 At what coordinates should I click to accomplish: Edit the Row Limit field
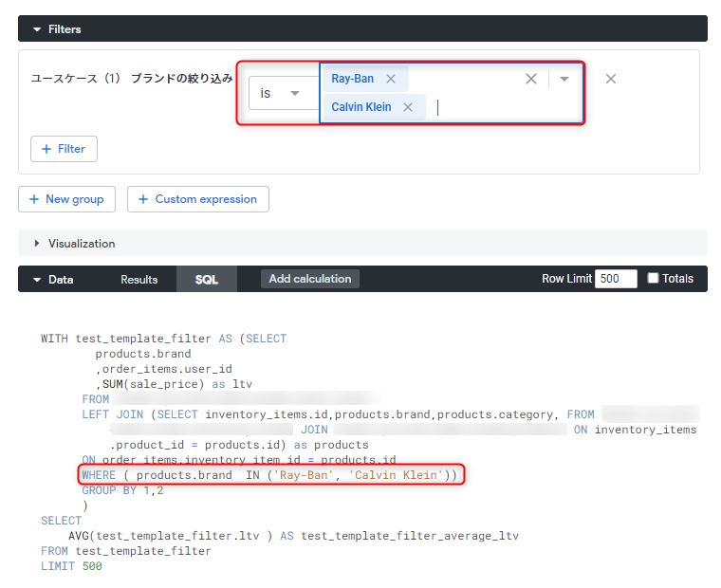pos(616,279)
